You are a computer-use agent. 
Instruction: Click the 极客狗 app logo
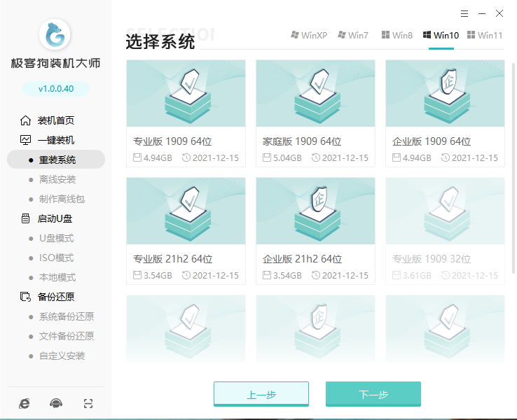[56, 36]
